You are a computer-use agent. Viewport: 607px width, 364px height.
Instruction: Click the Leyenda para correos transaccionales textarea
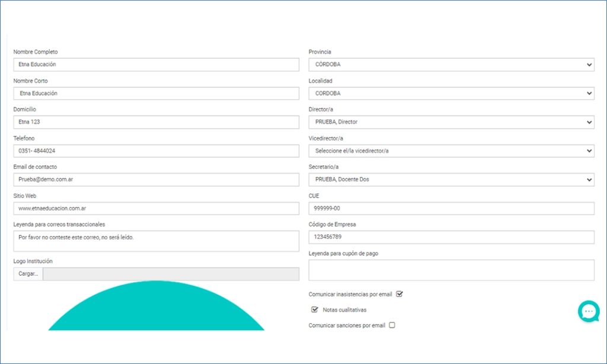pyautogui.click(x=156, y=241)
